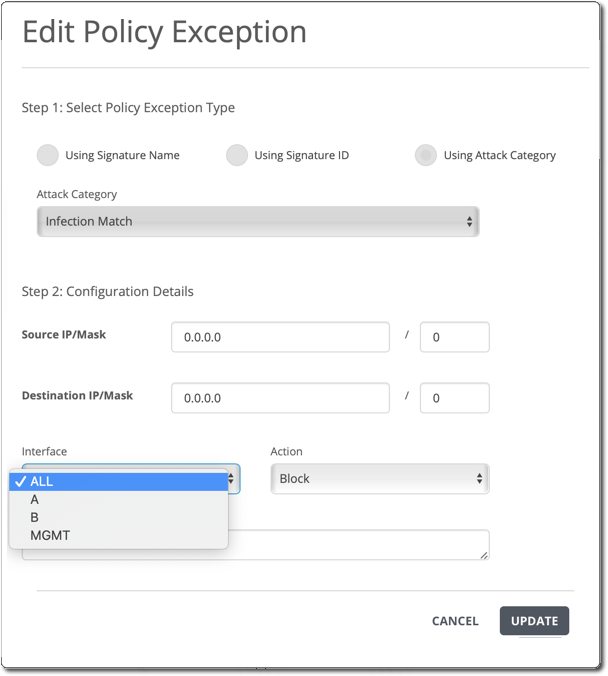This screenshot has height=676, width=608.
Task: Click the UPDATE button
Action: point(534,621)
